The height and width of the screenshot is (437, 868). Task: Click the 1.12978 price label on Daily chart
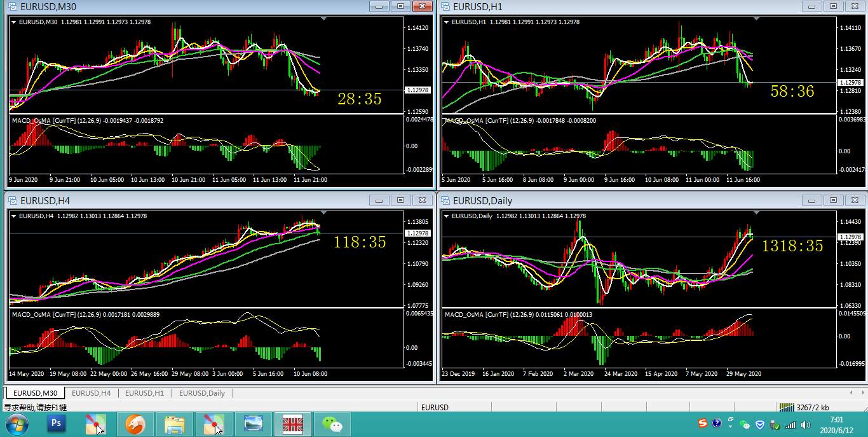850,237
